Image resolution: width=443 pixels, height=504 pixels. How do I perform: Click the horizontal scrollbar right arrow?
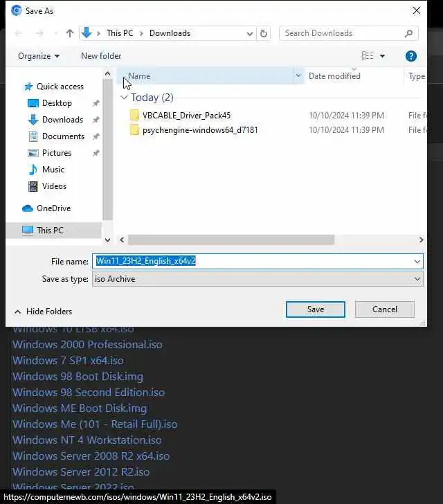click(x=421, y=240)
